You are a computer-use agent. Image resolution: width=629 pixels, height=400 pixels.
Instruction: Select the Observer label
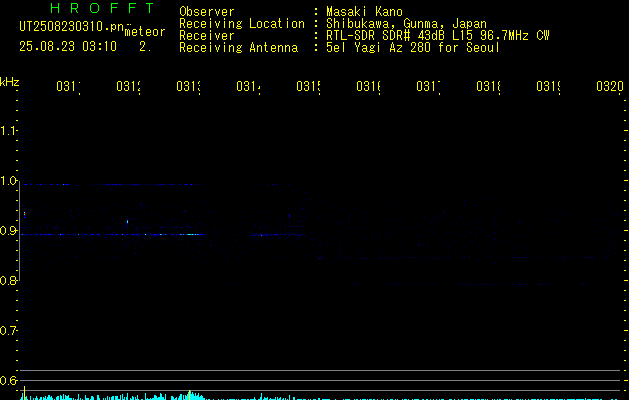pyautogui.click(x=207, y=12)
